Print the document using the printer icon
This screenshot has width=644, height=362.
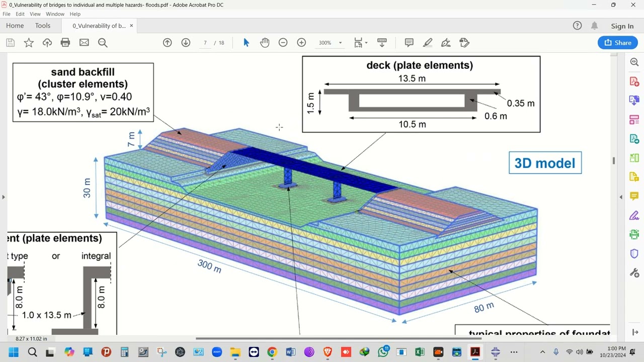coord(65,43)
